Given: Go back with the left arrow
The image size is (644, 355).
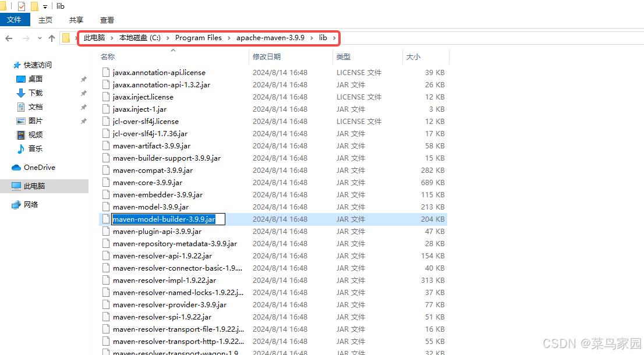Looking at the screenshot, I should tap(9, 38).
